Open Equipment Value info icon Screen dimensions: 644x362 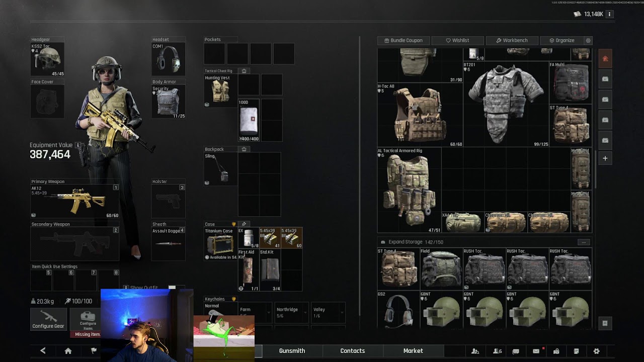78,145
